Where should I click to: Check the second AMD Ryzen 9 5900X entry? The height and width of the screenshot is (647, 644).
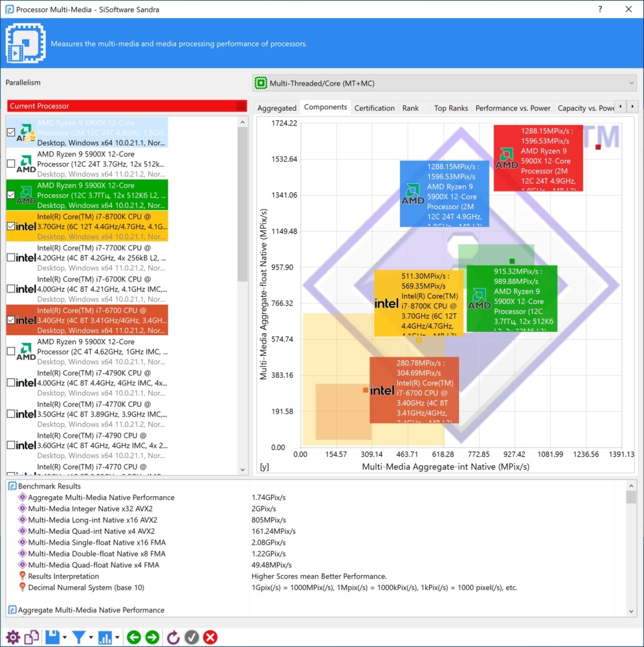coord(11,164)
